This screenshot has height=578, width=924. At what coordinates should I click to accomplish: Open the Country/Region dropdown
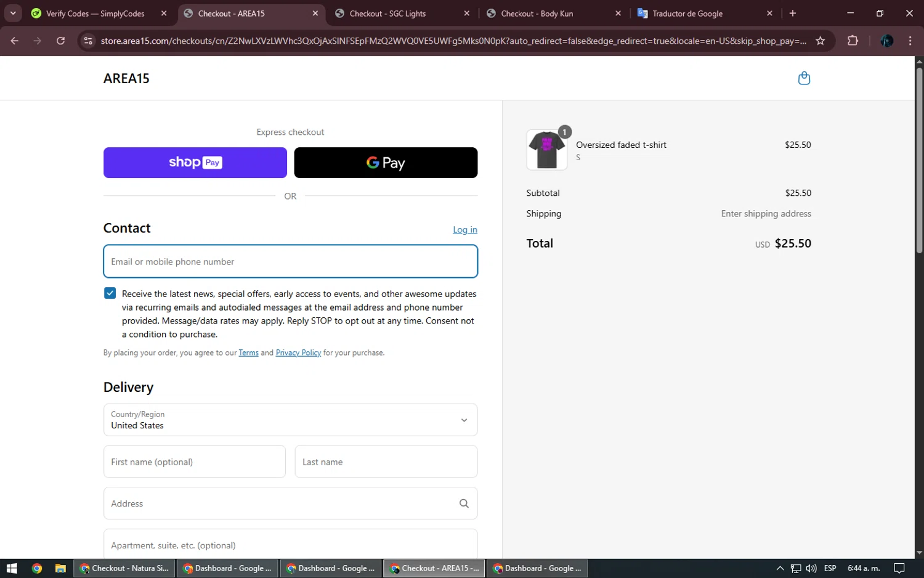pos(290,420)
